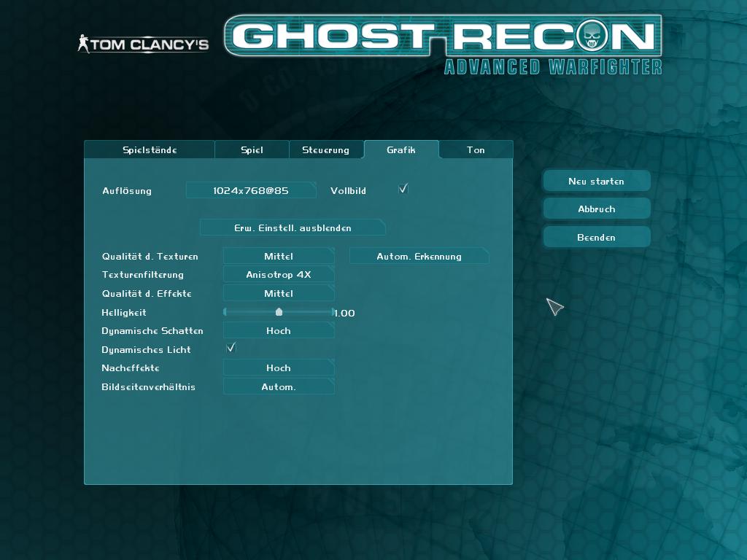Change Qualität d. Texturen dropdown value
747x560 pixels.
point(279,256)
